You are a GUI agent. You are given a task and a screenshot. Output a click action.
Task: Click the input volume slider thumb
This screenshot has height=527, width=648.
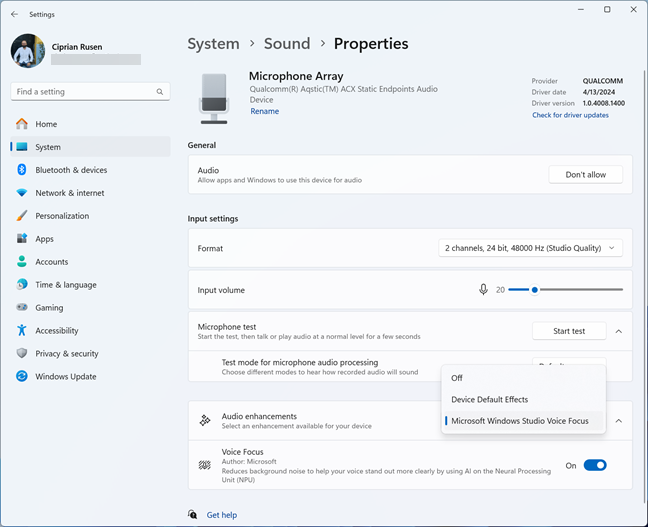pos(534,290)
